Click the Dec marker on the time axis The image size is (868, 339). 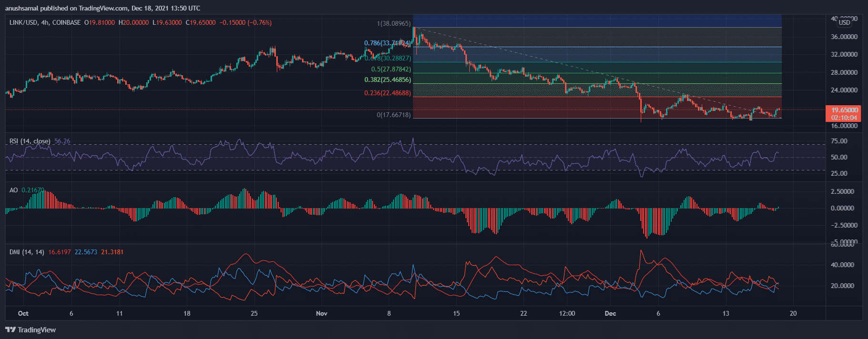tap(610, 313)
